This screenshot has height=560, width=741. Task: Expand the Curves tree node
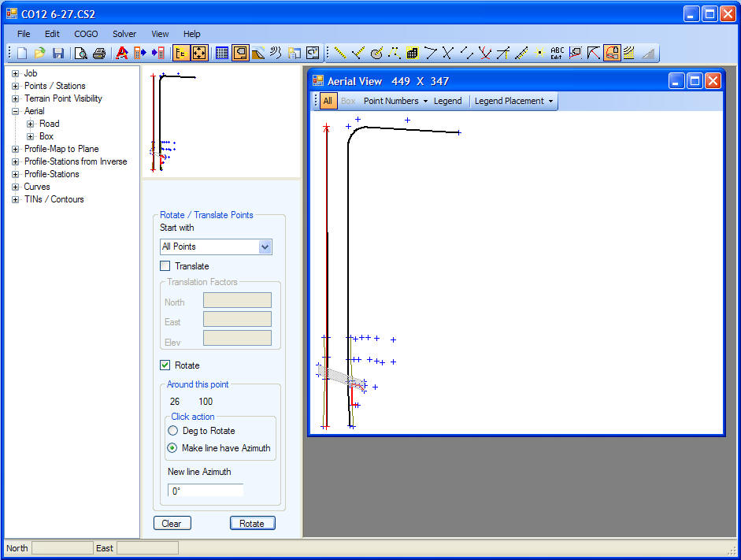pos(15,187)
